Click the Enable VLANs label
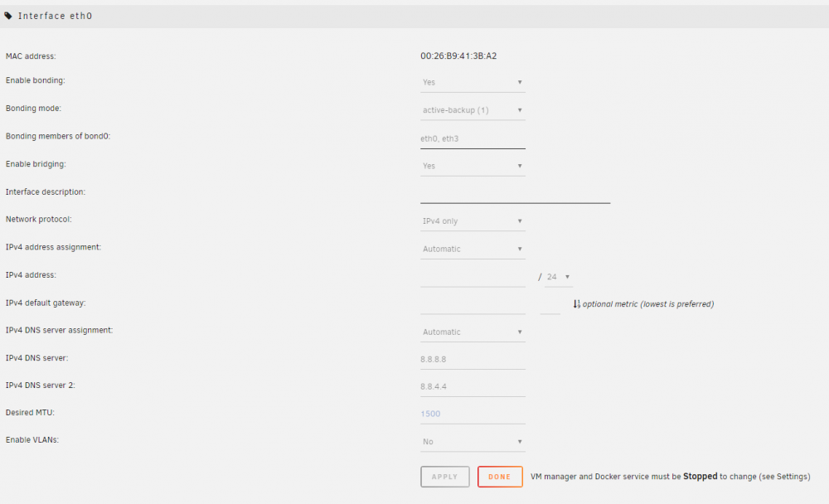This screenshot has height=504, width=829. [32, 440]
